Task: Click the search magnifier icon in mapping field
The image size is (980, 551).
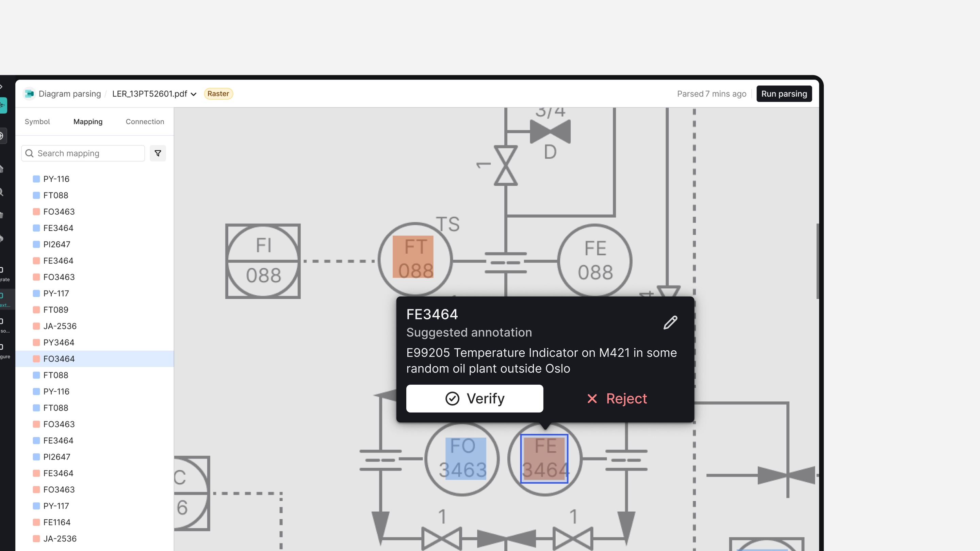Action: pyautogui.click(x=30, y=153)
